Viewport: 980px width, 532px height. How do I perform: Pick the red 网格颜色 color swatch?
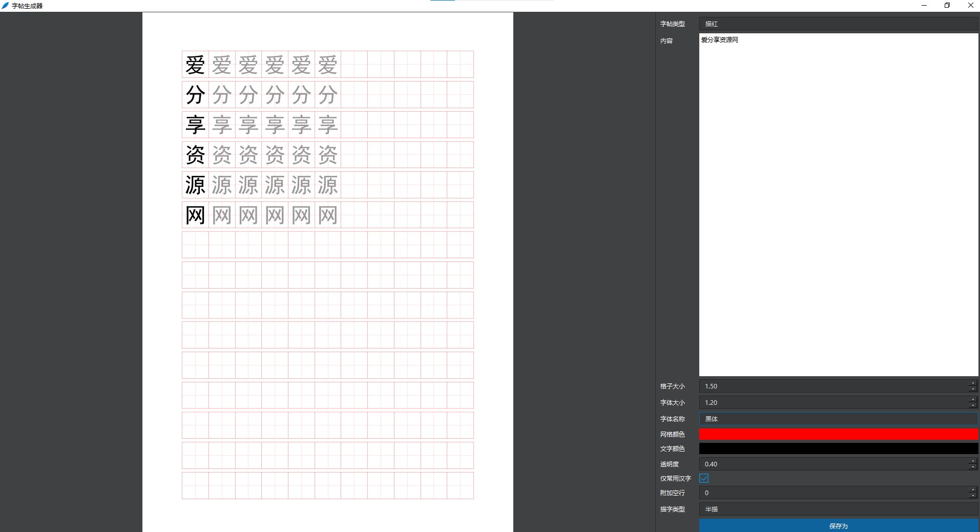838,434
